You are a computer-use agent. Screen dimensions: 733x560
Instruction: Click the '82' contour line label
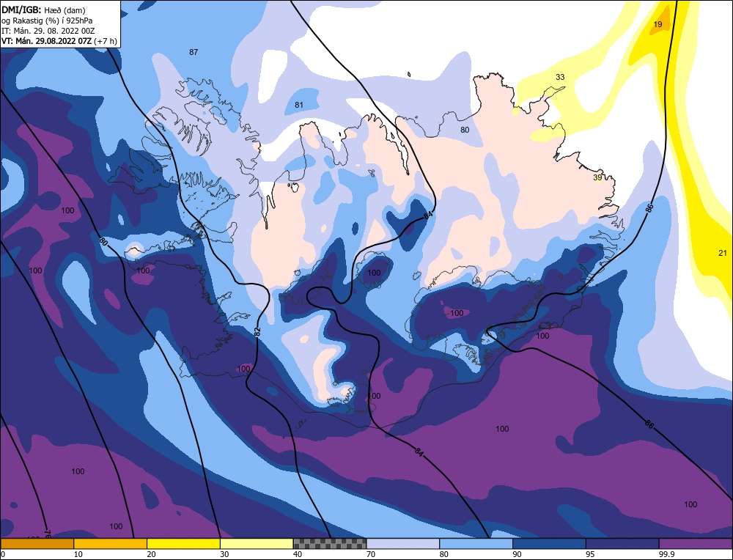coord(257,331)
